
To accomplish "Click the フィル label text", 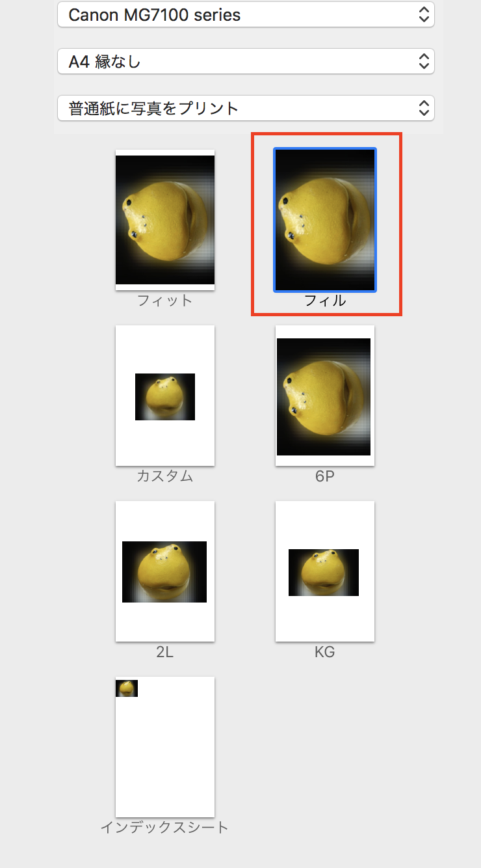I will (325, 301).
